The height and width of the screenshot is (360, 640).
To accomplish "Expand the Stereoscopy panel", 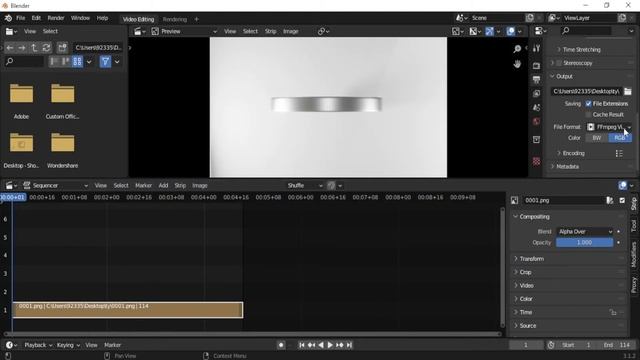I will (x=578, y=63).
